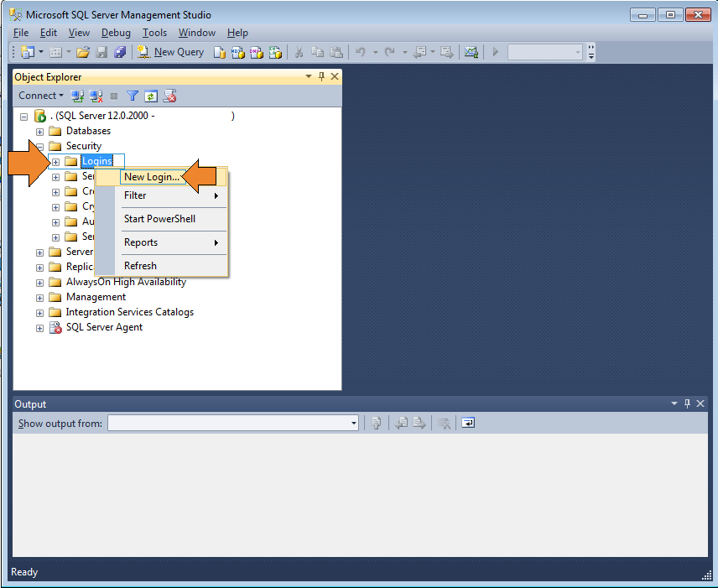
Task: Select the Connect Object Explorer icon
Action: point(77,96)
